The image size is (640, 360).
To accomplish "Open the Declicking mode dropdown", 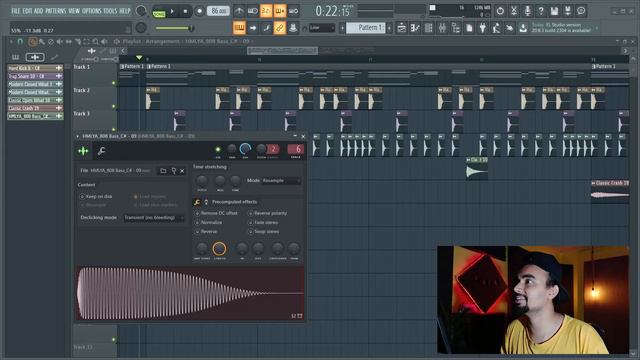I will coord(153,218).
